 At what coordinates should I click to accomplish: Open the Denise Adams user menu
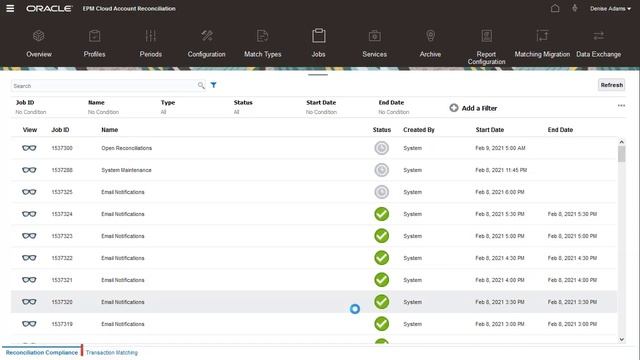(610, 9)
